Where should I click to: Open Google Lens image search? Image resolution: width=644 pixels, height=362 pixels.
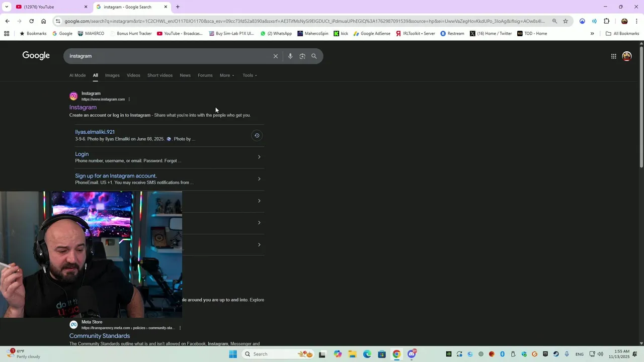(302, 56)
